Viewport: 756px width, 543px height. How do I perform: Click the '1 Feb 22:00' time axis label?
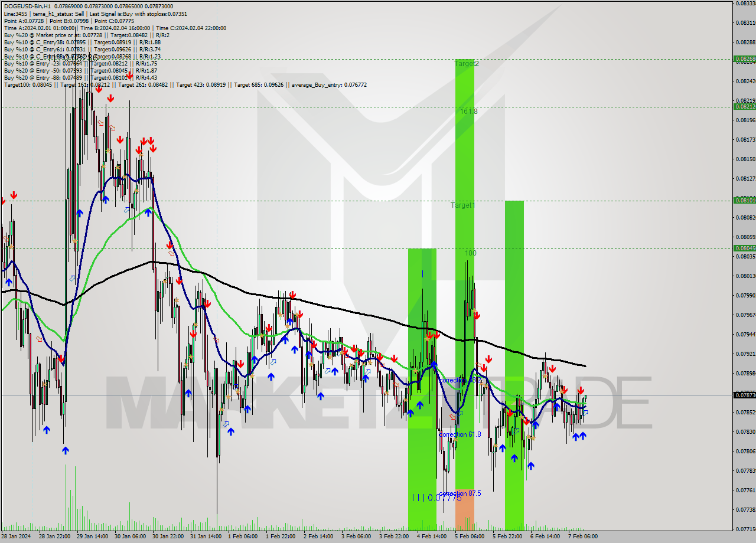(281, 537)
